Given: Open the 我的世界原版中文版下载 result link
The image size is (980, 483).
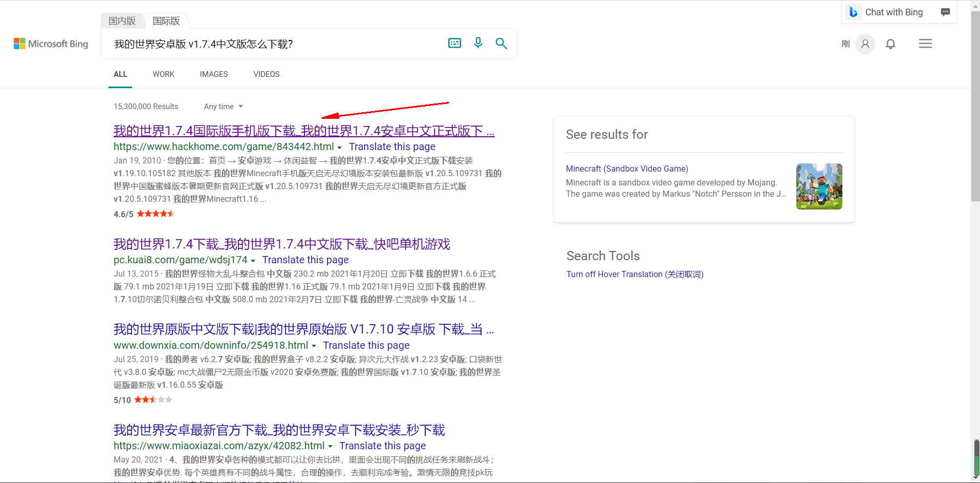Looking at the screenshot, I should click(304, 329).
